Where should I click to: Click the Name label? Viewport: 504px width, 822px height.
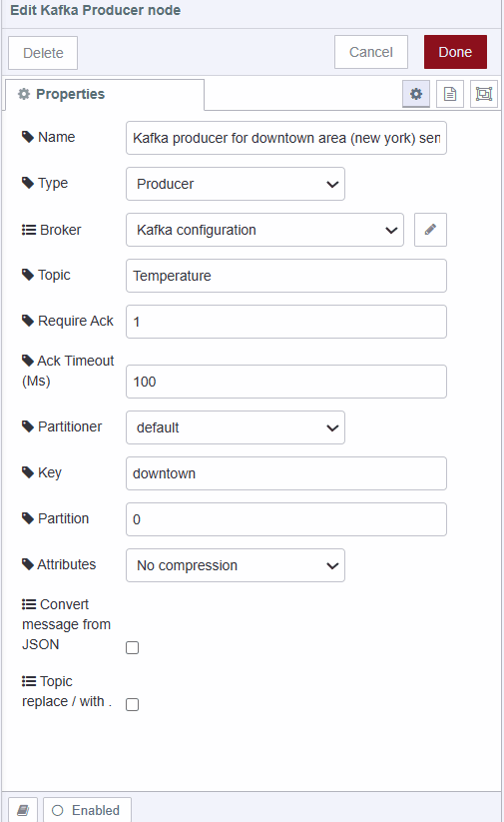point(49,137)
